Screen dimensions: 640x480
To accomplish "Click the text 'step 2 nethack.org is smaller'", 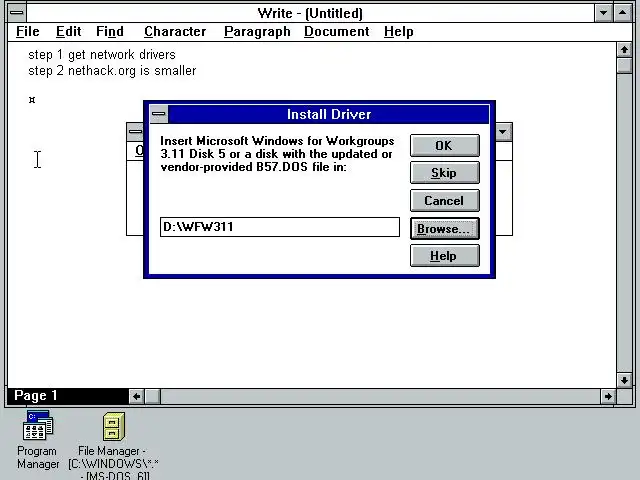I will click(112, 70).
